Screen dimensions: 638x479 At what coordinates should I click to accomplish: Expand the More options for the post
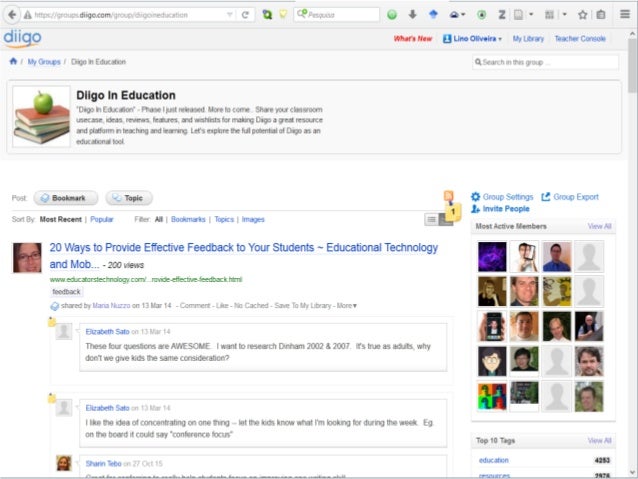click(x=346, y=306)
